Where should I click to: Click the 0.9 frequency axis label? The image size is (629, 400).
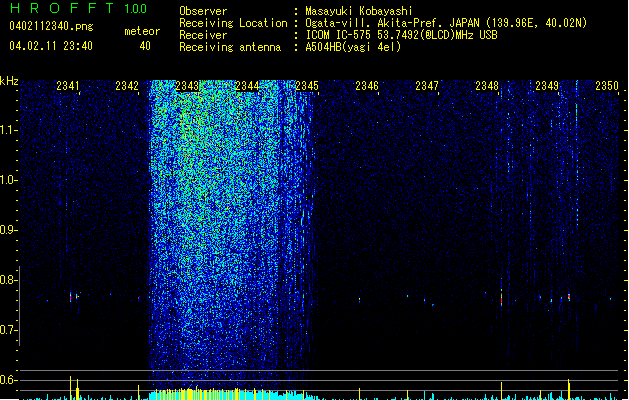8,230
